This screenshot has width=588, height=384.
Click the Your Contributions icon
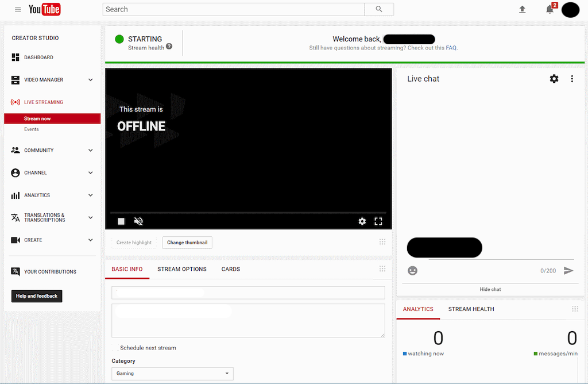point(16,271)
